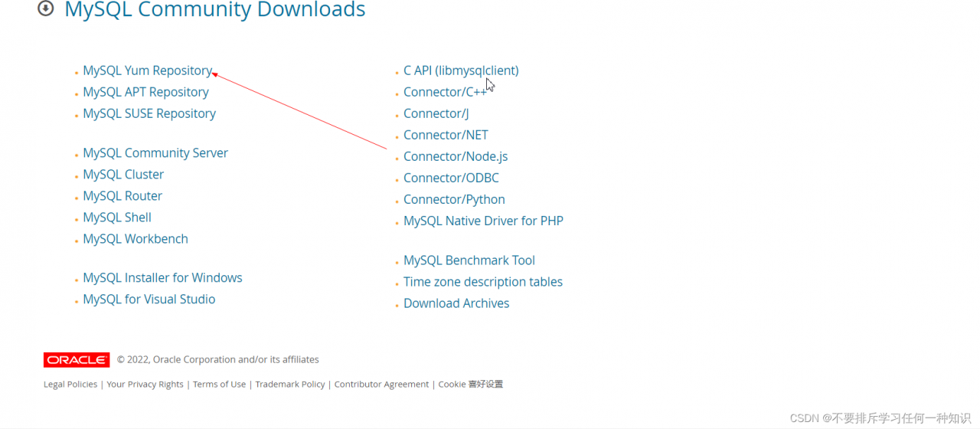This screenshot has height=429, width=980.
Task: Open Your Privacy Rights link
Action: pyautogui.click(x=145, y=385)
